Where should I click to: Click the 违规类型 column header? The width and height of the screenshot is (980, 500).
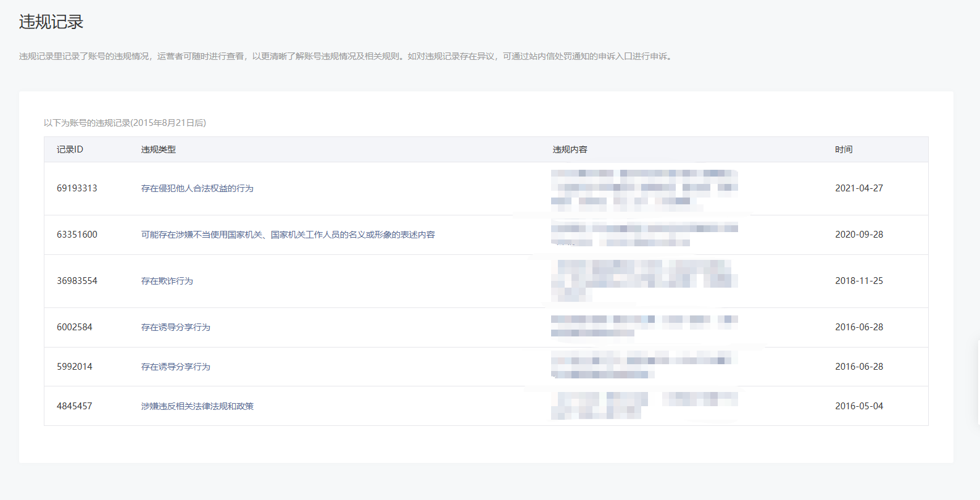pyautogui.click(x=158, y=149)
